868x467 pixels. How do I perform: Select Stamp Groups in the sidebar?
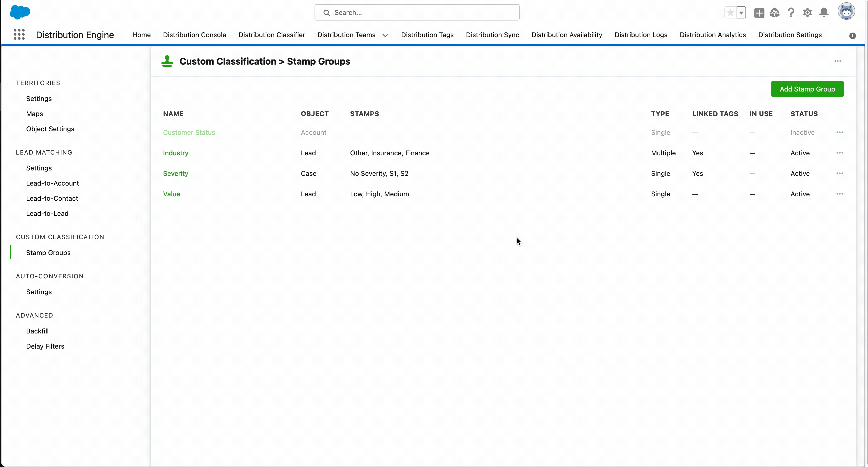48,253
